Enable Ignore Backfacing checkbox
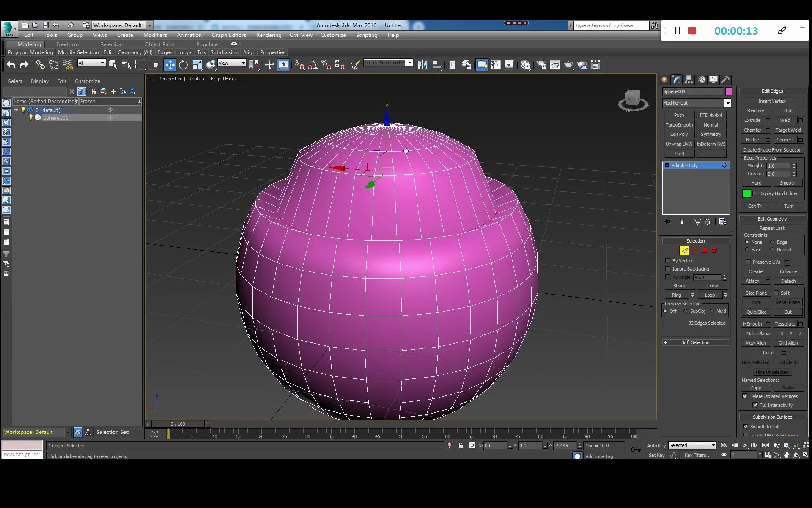This screenshot has height=508, width=812. pos(668,269)
